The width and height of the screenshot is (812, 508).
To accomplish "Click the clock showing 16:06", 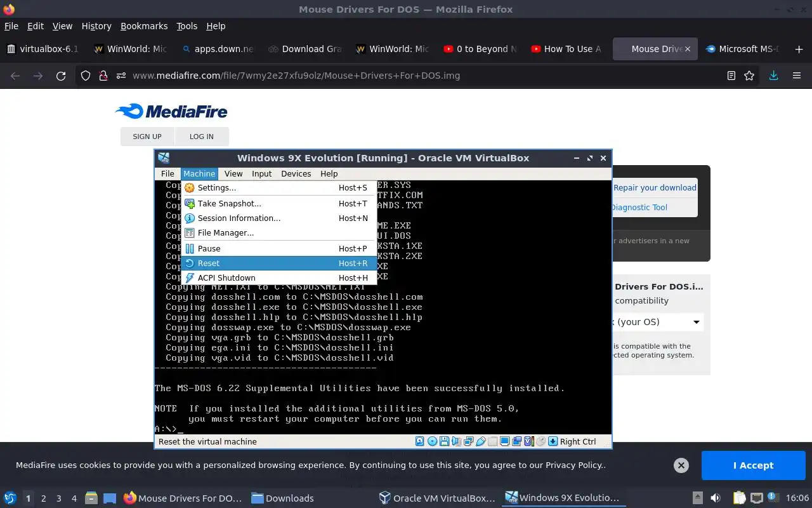I will tap(797, 498).
